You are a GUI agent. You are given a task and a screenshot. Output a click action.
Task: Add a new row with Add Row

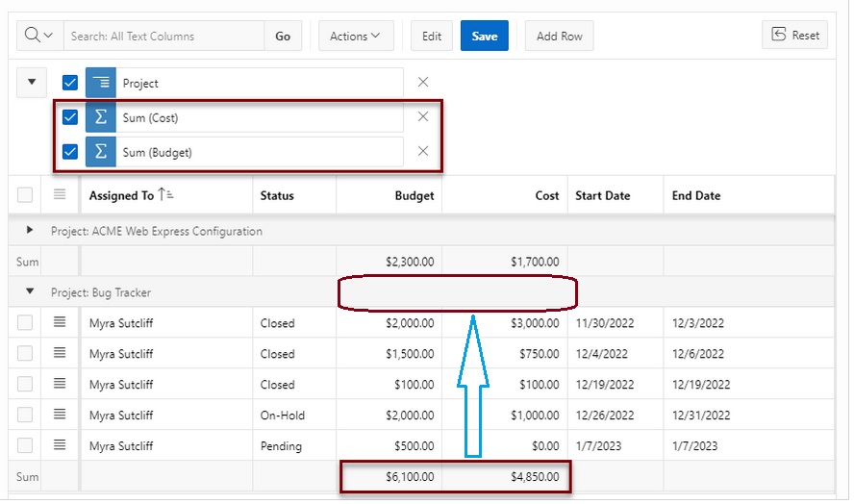coord(559,36)
